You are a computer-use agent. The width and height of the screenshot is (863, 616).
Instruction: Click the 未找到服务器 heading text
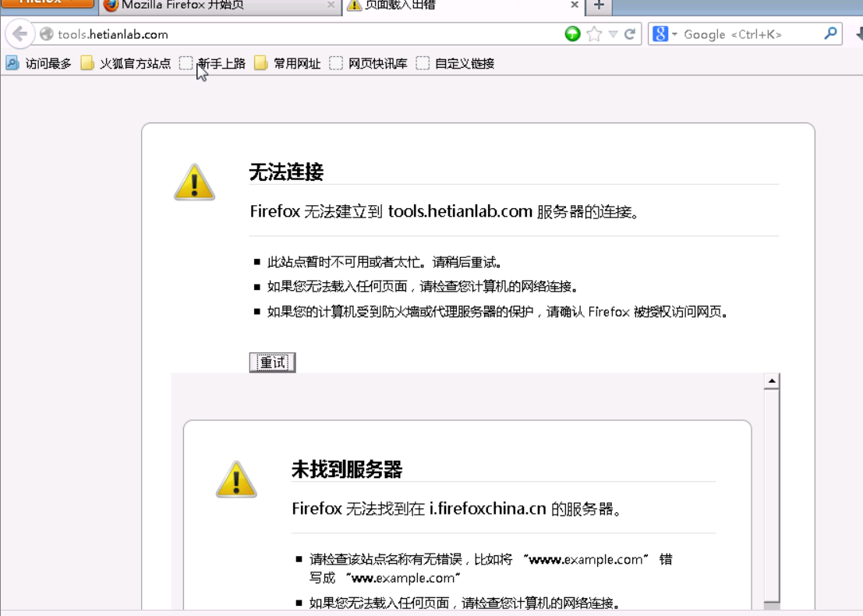pos(347,469)
